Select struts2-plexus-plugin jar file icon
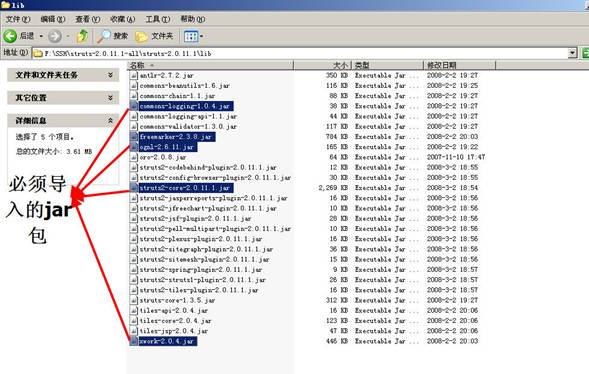 pos(134,239)
